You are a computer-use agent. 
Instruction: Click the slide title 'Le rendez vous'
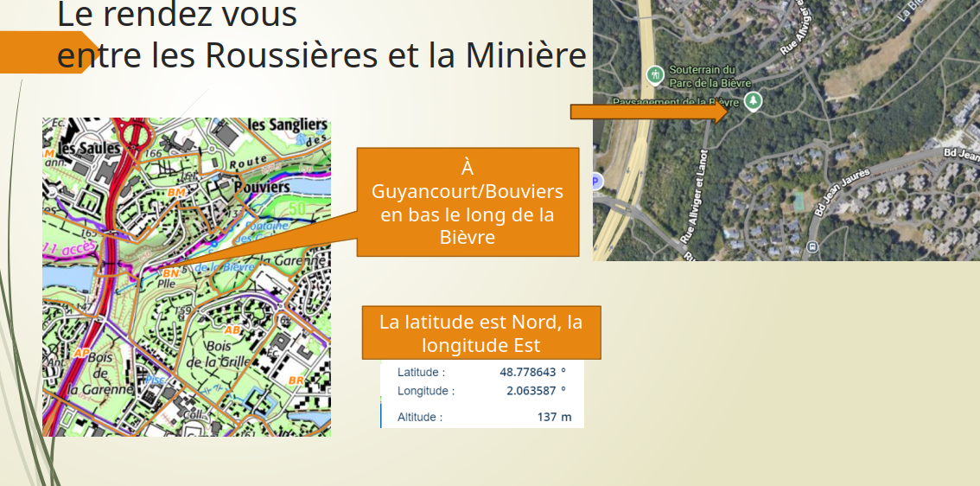tap(177, 16)
